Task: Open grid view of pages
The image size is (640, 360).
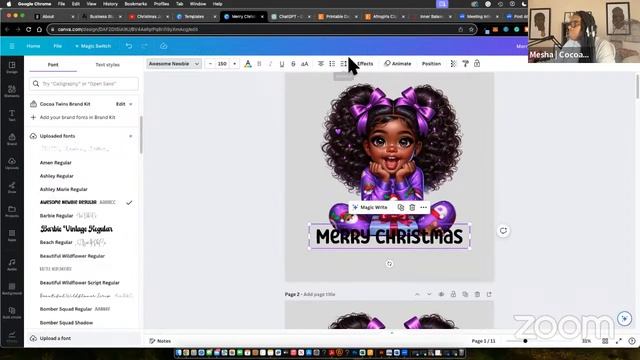Action: [605, 341]
